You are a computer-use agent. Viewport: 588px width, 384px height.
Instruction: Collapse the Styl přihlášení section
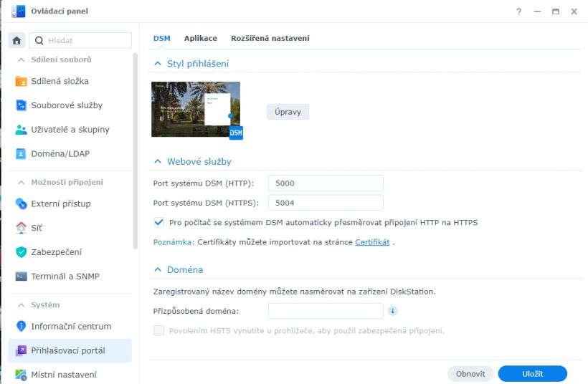(x=158, y=64)
